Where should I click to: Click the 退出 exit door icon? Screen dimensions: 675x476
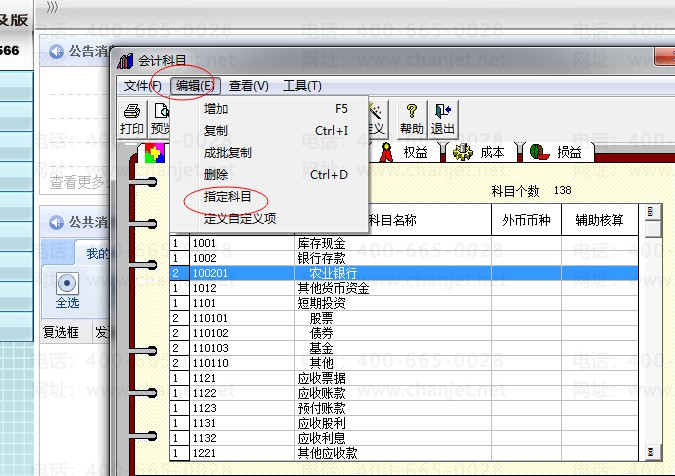click(x=443, y=111)
